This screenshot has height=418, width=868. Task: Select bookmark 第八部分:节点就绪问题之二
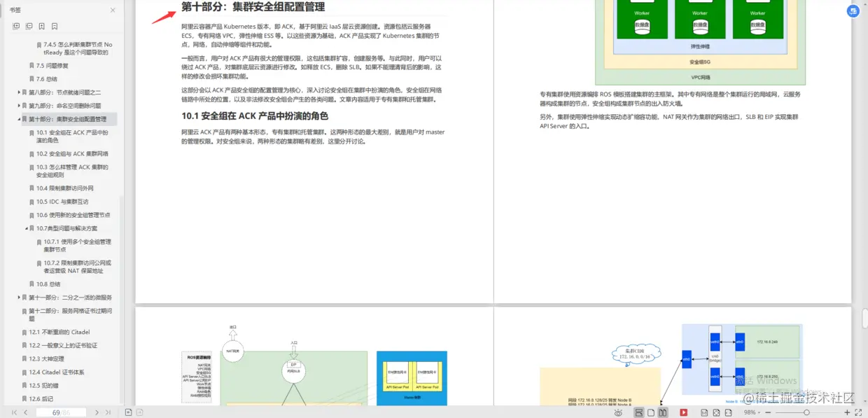pos(64,92)
